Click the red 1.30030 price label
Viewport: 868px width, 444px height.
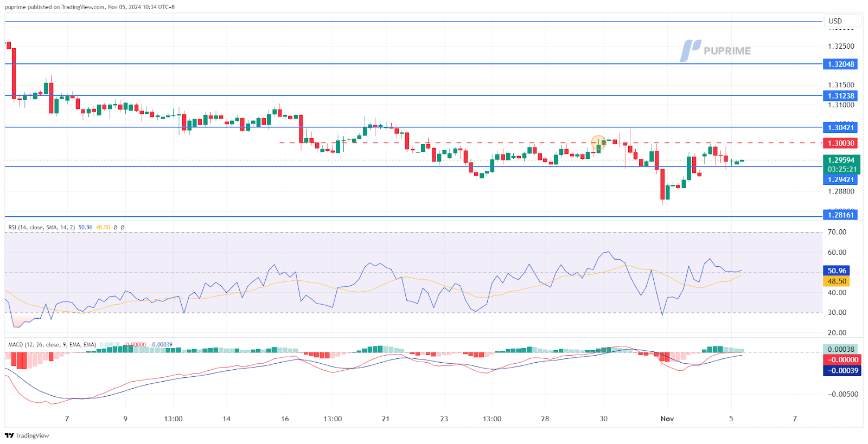pos(841,143)
